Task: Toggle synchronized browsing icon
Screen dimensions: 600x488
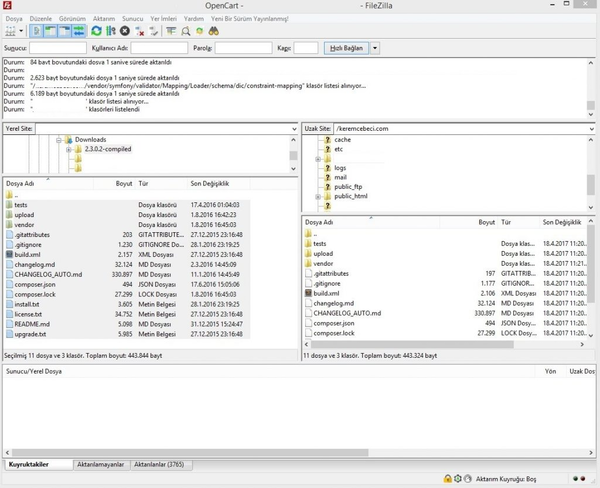Action: point(199,31)
